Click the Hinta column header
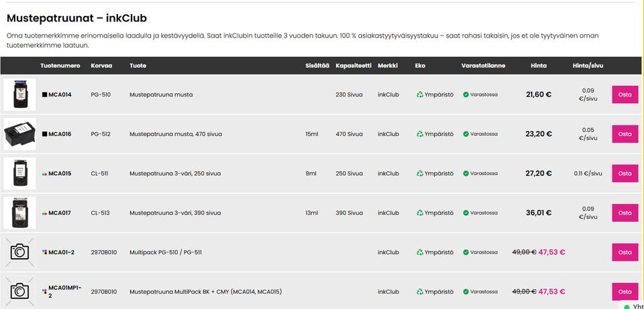The height and width of the screenshot is (309, 644). pos(539,66)
